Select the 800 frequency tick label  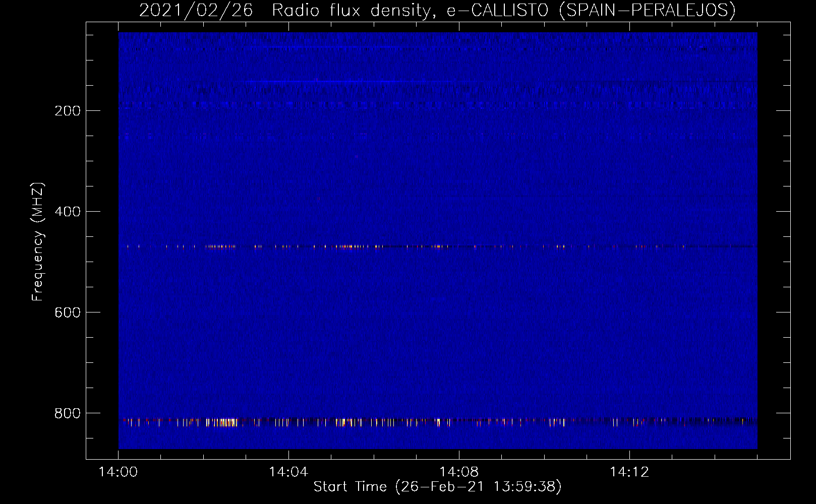68,413
